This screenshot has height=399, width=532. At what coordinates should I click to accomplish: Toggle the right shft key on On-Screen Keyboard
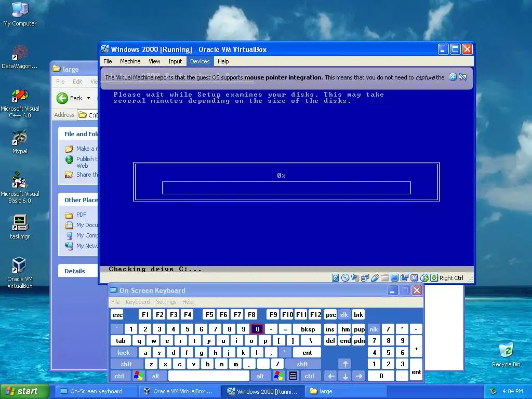point(302,364)
